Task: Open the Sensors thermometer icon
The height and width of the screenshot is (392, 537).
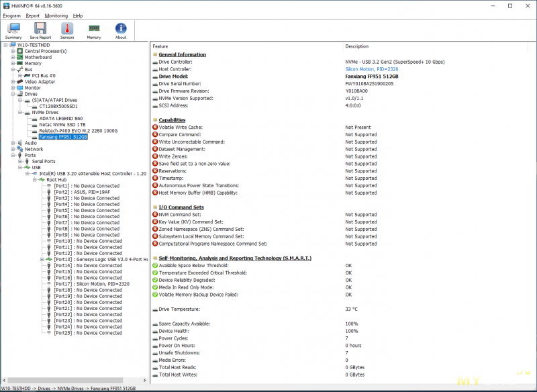Action: point(67,29)
